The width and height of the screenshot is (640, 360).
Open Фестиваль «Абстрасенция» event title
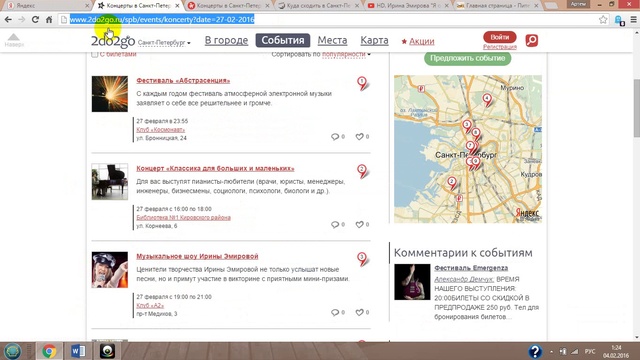coord(183,80)
